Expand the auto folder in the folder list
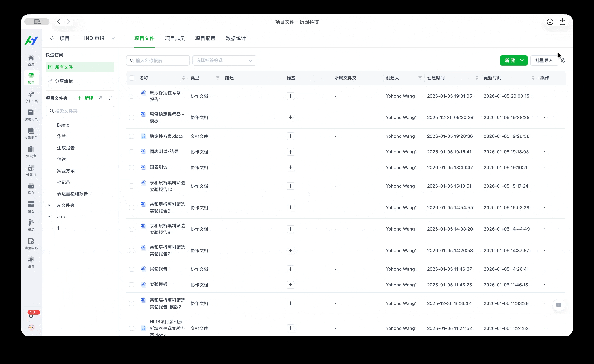The height and width of the screenshot is (364, 594). 49,216
